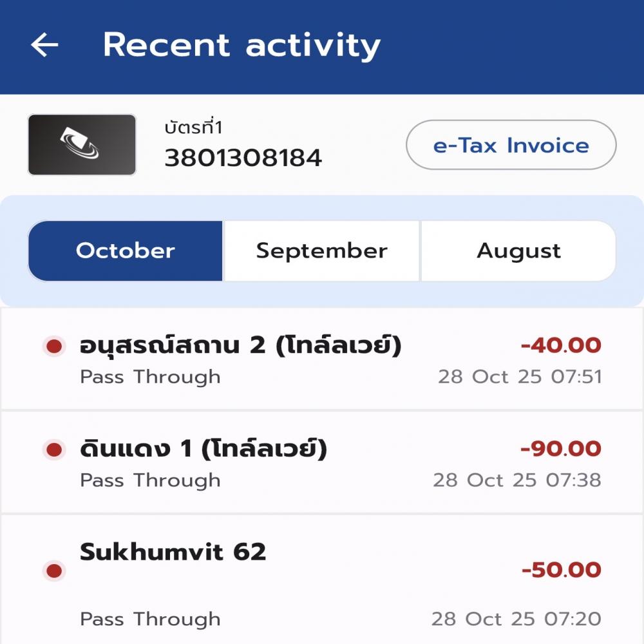Click red dot beside อนุสรณ์สถาน 2 entry
Screen dimensions: 644x644
click(55, 346)
